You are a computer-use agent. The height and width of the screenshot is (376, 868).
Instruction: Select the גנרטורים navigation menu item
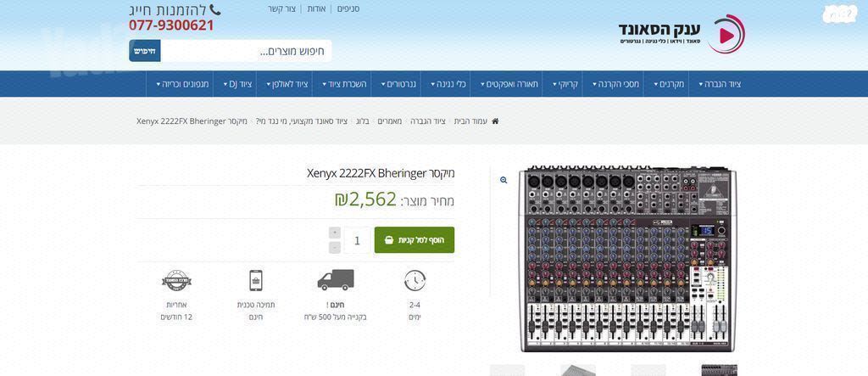(x=398, y=84)
